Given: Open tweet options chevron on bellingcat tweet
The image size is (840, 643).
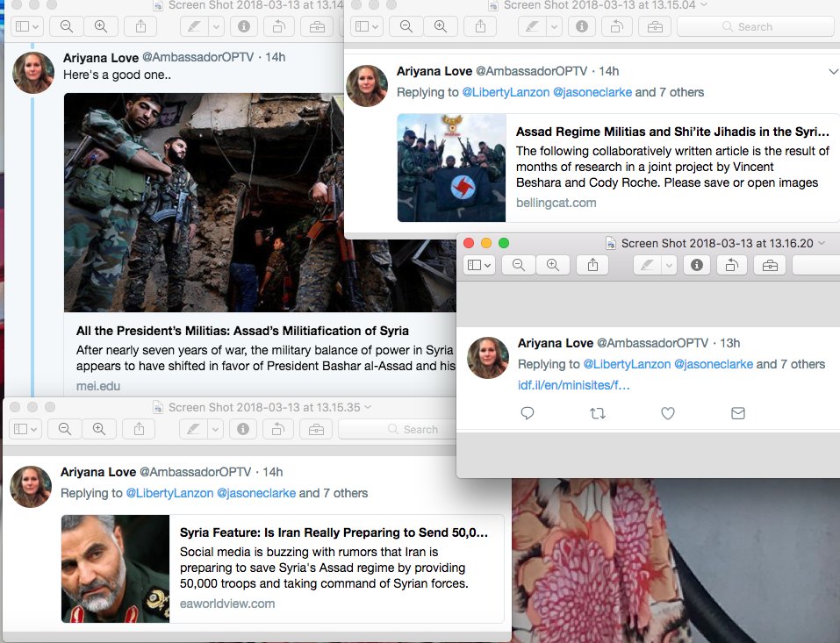Looking at the screenshot, I should 833,71.
